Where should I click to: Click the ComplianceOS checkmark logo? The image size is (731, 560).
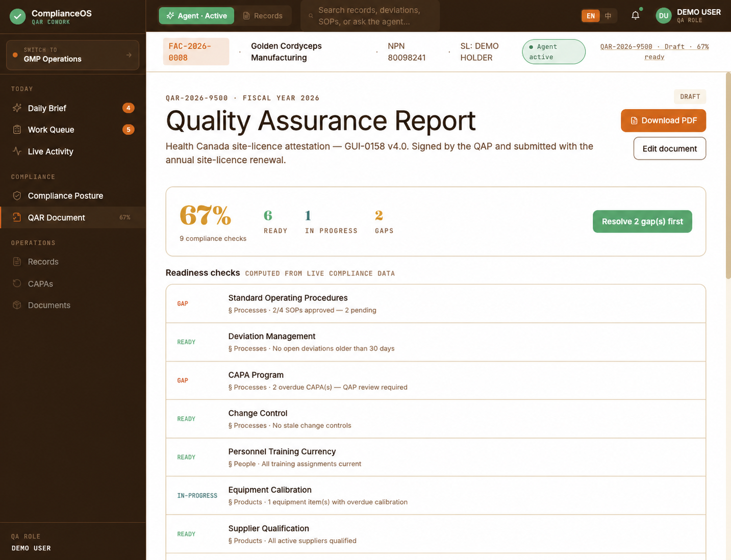pyautogui.click(x=17, y=16)
